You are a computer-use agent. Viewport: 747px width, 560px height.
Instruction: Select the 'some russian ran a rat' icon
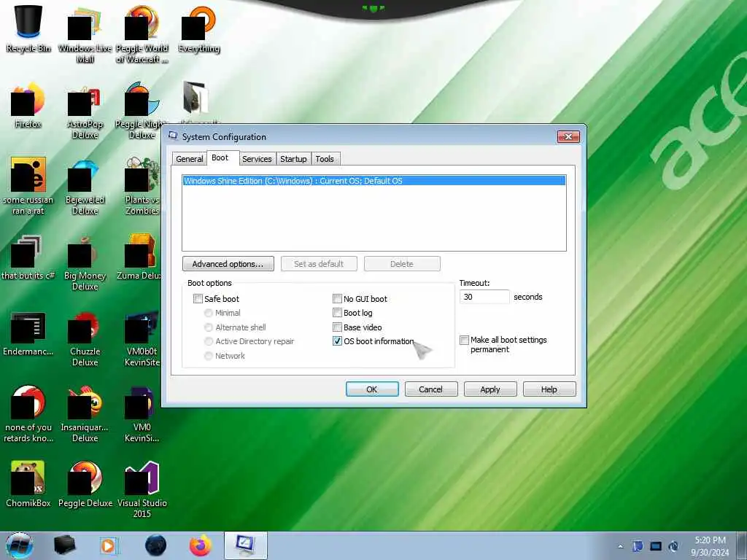[x=28, y=186]
